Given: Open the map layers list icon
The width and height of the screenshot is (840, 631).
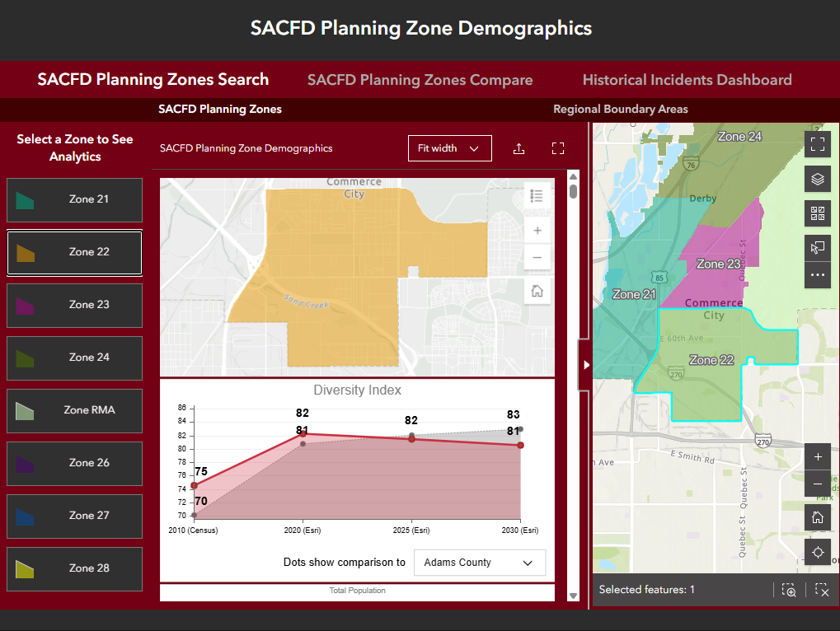Looking at the screenshot, I should tap(818, 179).
